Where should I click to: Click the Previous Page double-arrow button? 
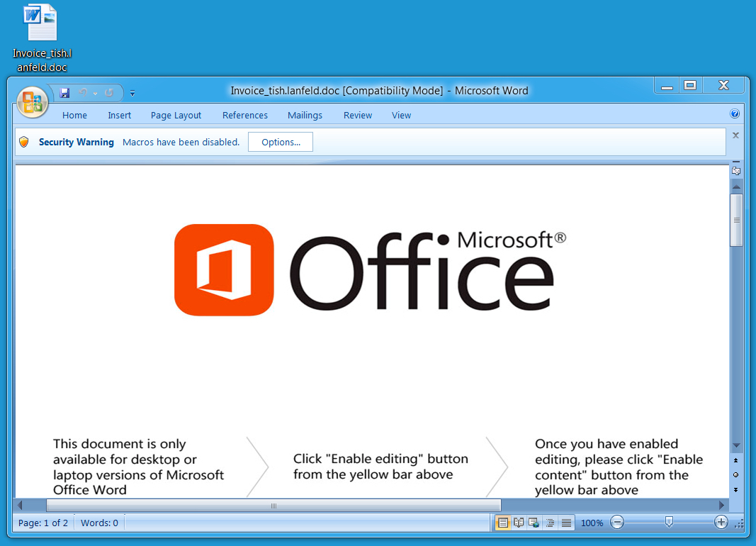(x=735, y=461)
